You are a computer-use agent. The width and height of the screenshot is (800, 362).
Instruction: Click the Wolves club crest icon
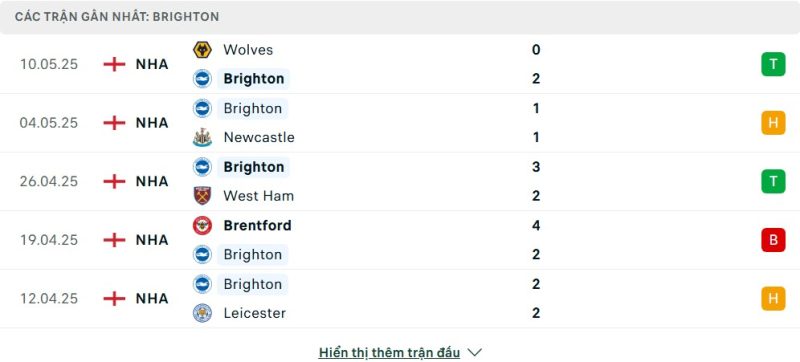203,50
